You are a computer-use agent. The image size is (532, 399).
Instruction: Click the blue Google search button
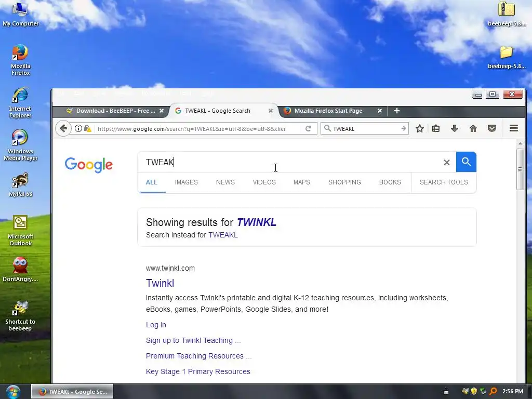466,162
